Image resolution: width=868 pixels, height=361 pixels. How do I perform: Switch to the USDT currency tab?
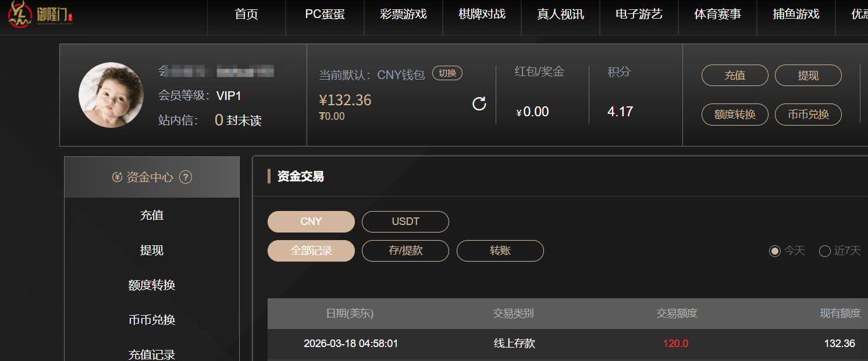point(405,221)
